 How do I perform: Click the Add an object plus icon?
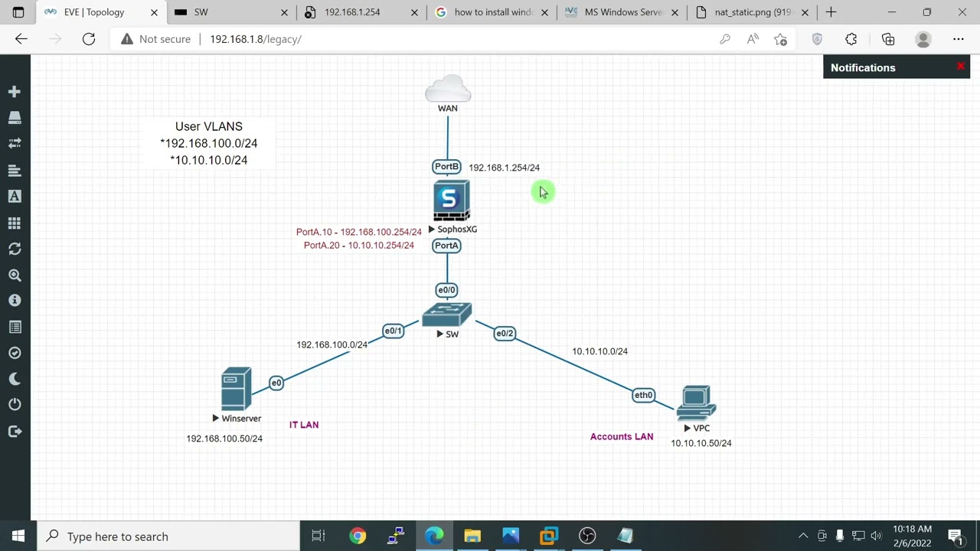(x=15, y=92)
